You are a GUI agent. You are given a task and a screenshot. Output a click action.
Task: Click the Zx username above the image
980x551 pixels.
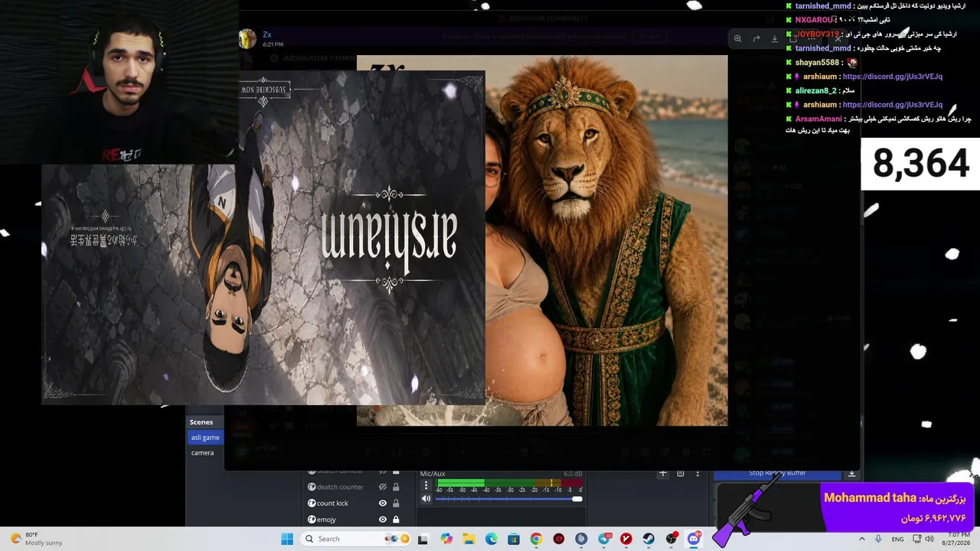(267, 34)
